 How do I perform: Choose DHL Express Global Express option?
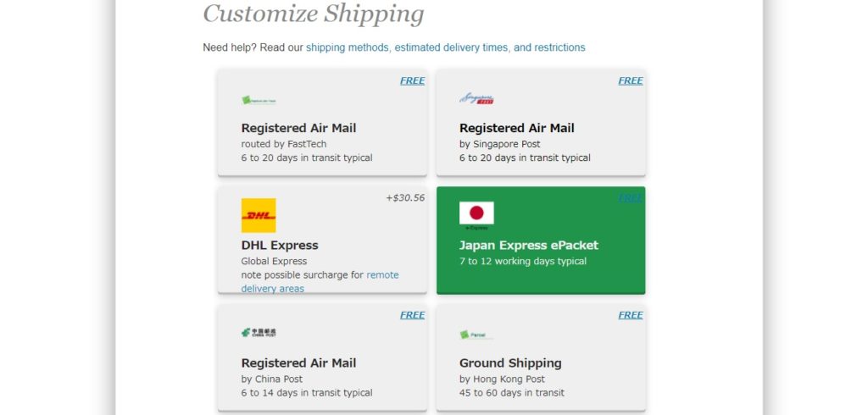[x=322, y=240]
